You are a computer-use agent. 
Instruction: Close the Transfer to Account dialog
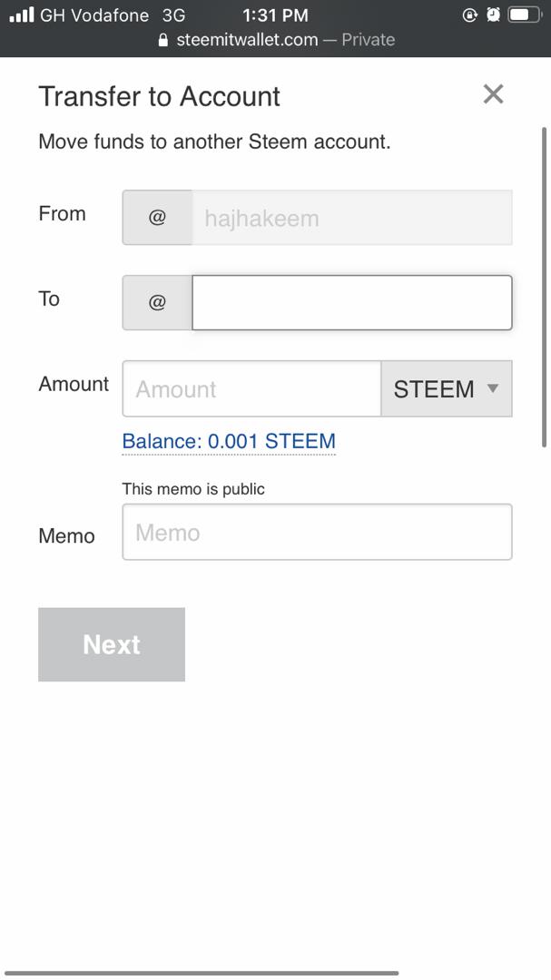click(x=493, y=94)
